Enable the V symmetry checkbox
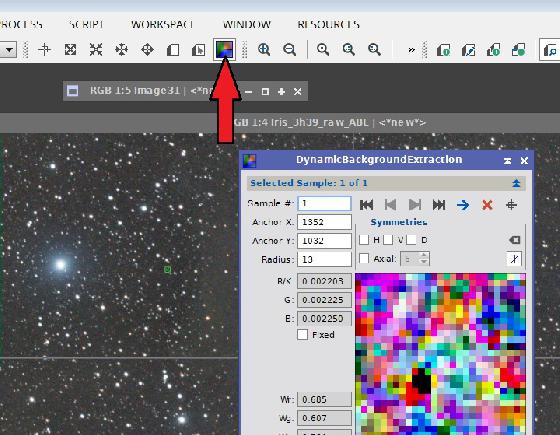This screenshot has width=560, height=435. click(x=388, y=240)
